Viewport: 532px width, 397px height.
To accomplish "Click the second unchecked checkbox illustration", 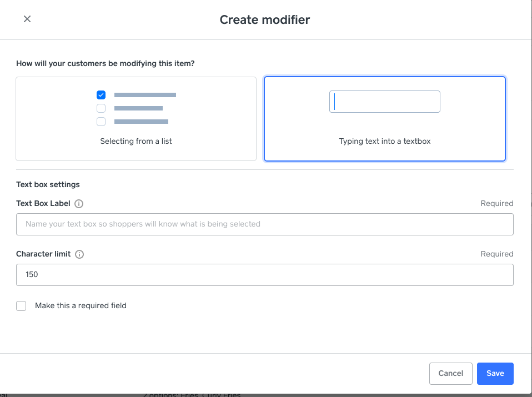I will point(101,108).
